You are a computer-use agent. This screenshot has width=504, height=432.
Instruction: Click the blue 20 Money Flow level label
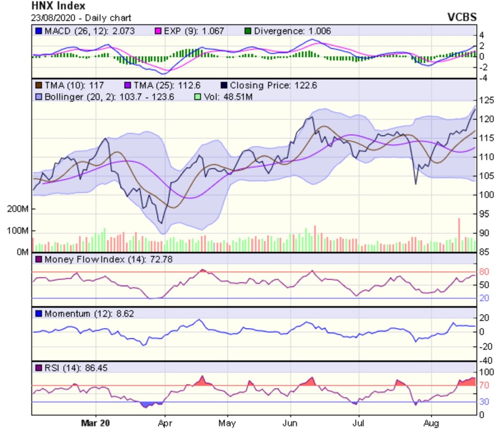pos(484,298)
